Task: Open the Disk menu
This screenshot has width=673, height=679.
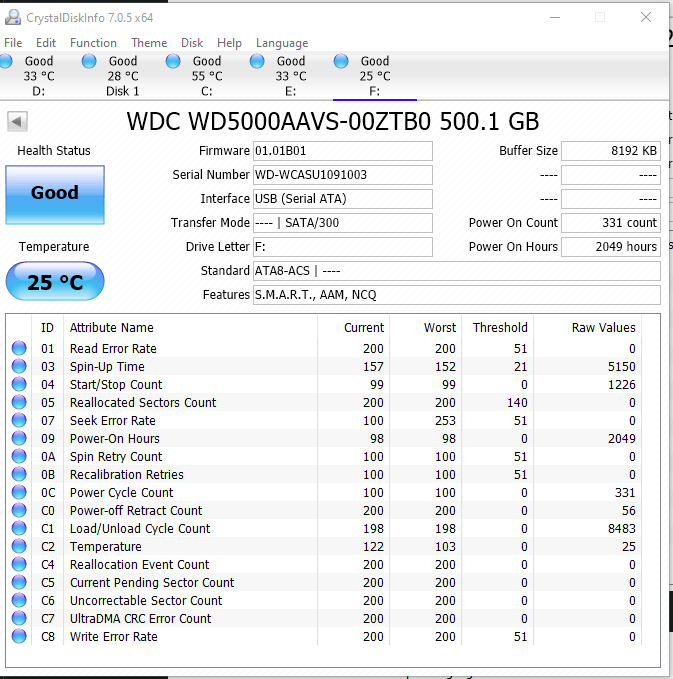Action: click(192, 43)
